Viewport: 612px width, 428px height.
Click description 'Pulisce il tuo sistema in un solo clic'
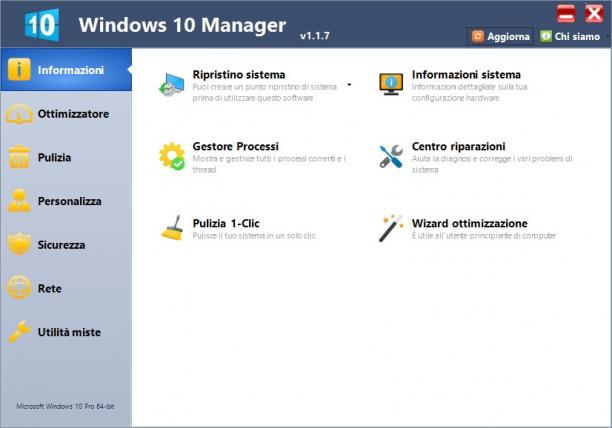tap(254, 236)
